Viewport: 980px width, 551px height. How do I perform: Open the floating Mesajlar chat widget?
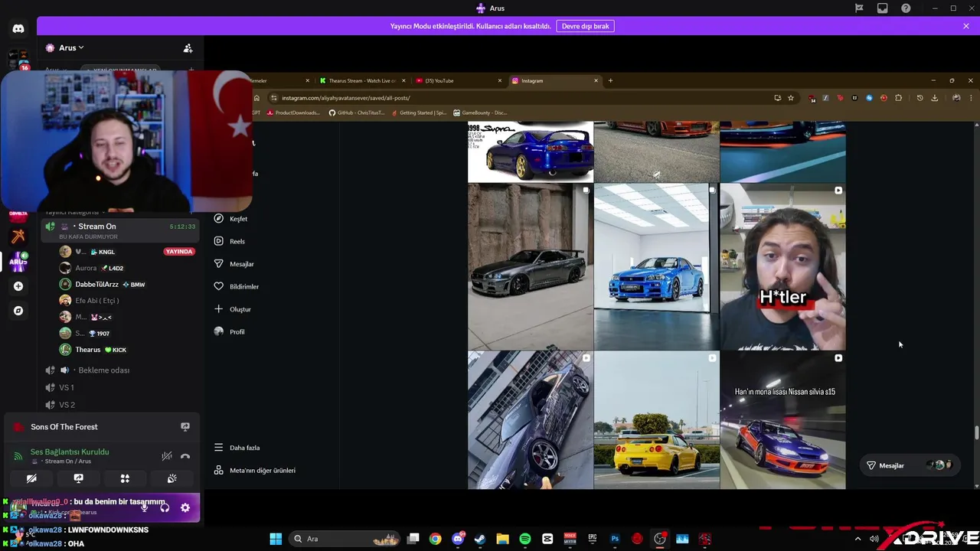coord(909,465)
